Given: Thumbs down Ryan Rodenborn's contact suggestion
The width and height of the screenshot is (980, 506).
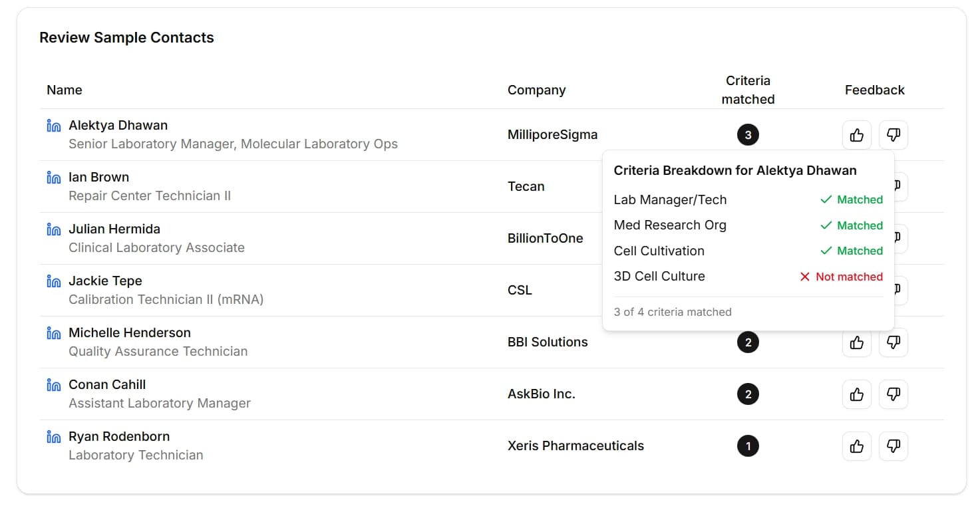Looking at the screenshot, I should pos(894,445).
